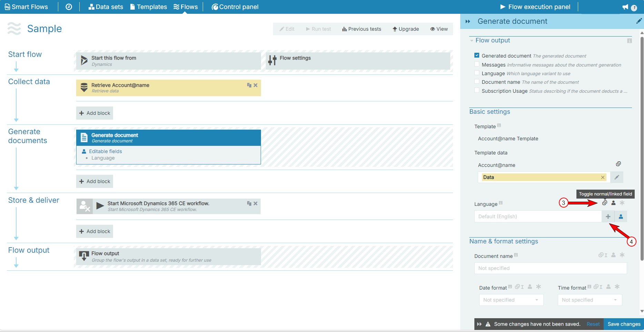Click the View toolbar button
The image size is (644, 332).
(x=439, y=29)
